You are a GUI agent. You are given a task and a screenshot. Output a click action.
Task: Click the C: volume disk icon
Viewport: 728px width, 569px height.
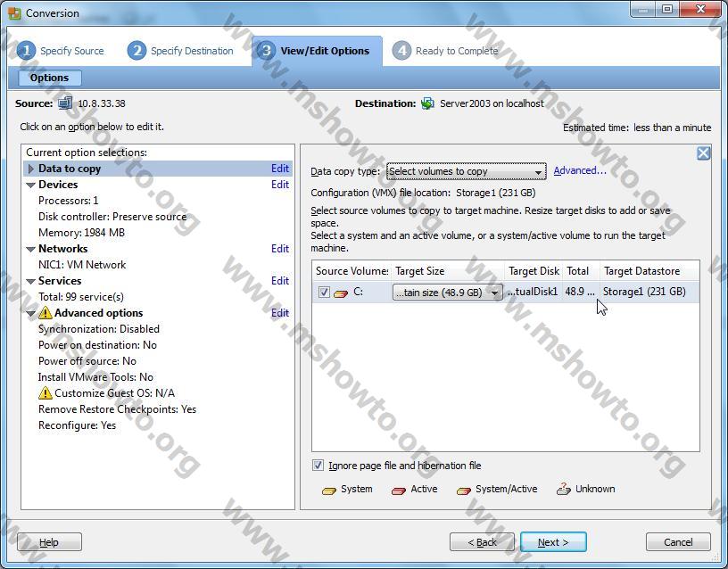pos(341,293)
